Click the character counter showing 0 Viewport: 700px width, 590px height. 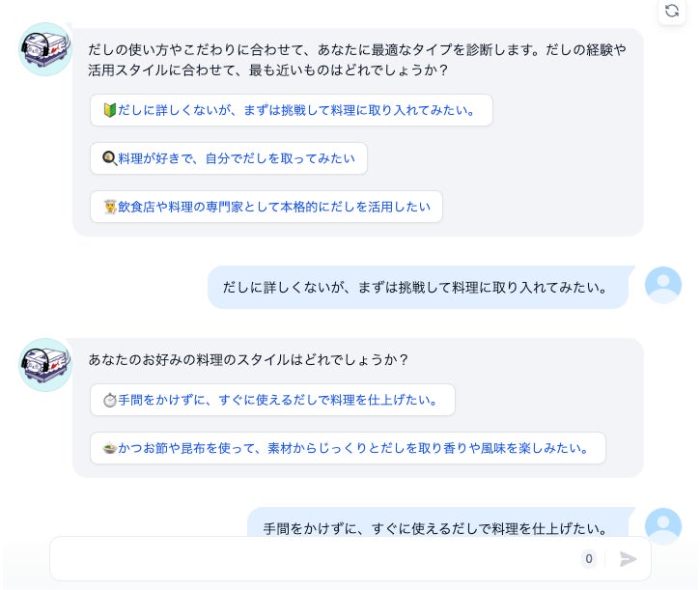click(589, 559)
